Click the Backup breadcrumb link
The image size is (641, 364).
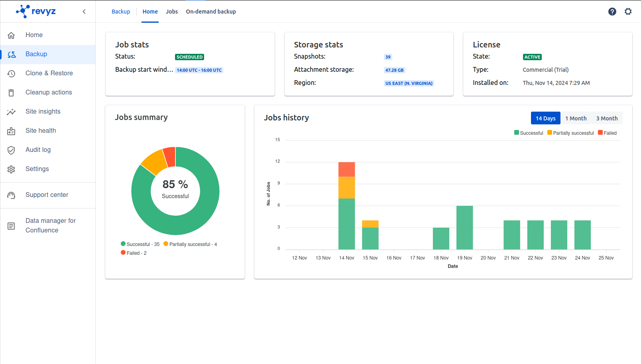[121, 12]
